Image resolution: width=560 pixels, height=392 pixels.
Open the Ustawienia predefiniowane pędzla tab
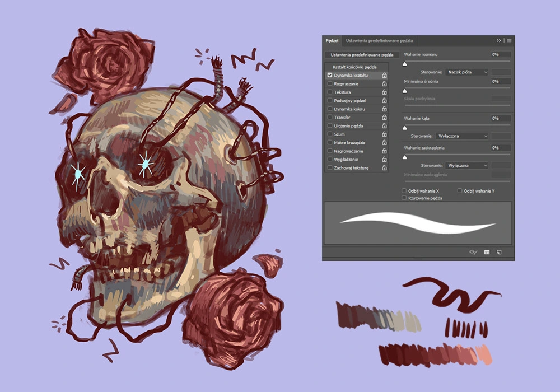click(379, 41)
